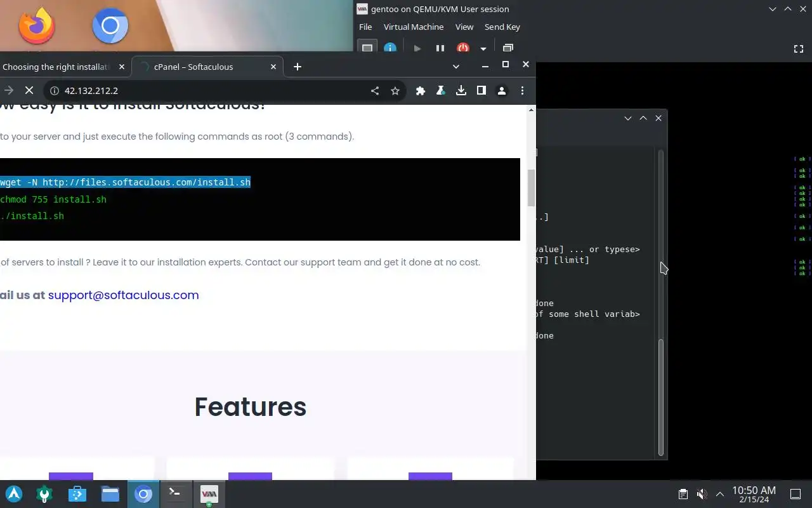Screen dimensions: 812x508
Task: Open the clock showing 10:50 AM
Action: tap(754, 494)
